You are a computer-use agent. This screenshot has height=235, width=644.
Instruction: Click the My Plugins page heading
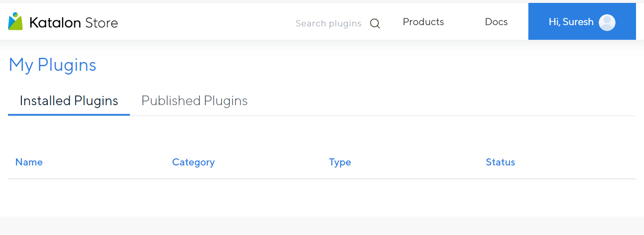[x=52, y=65]
